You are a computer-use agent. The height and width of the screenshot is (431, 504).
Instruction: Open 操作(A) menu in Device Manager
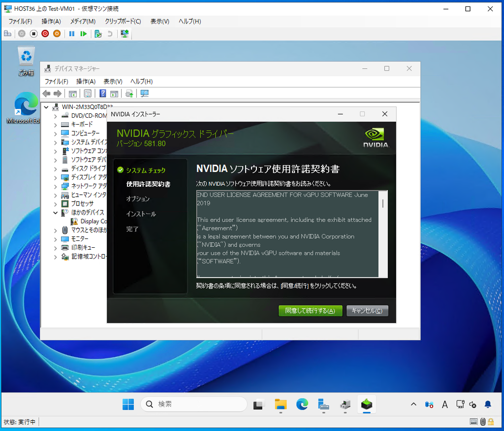coord(86,81)
